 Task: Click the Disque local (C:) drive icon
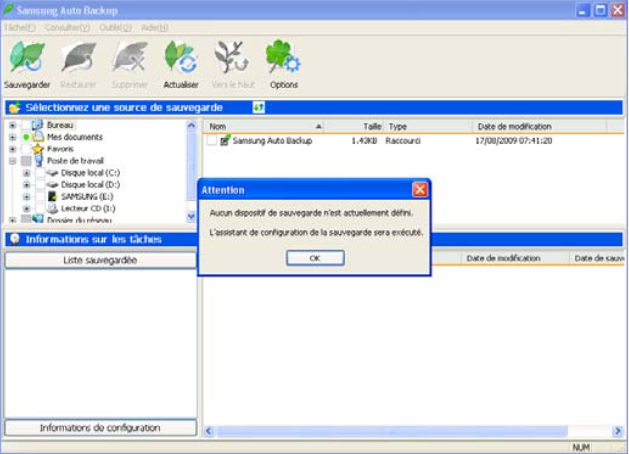coord(53,173)
